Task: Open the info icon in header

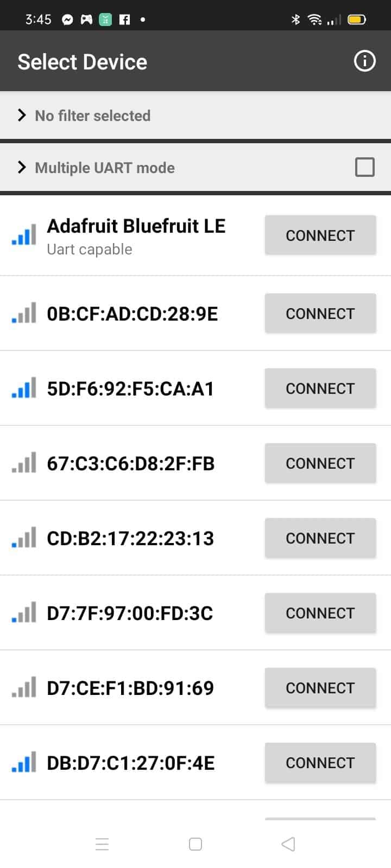Action: tap(364, 61)
